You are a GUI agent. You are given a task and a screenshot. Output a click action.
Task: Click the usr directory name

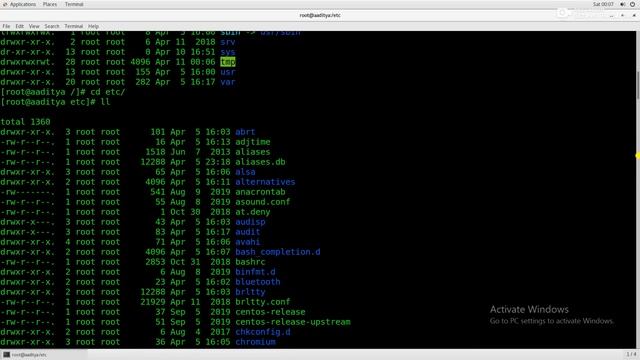point(228,72)
